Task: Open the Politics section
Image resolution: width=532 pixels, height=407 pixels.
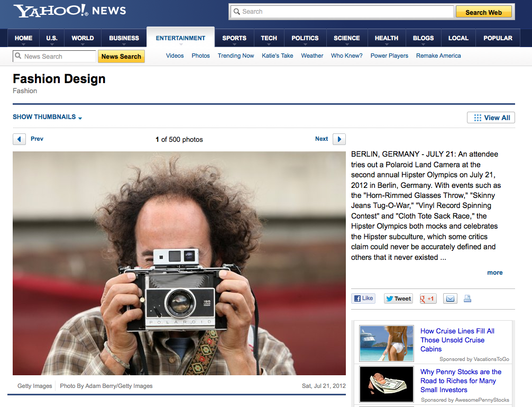Action: [x=305, y=38]
